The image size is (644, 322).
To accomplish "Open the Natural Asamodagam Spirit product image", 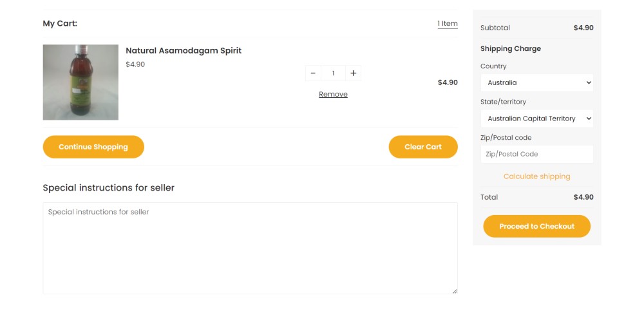I will click(80, 82).
